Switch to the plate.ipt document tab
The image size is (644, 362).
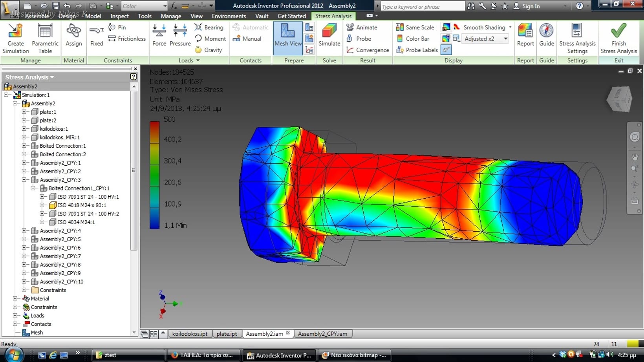tap(227, 334)
